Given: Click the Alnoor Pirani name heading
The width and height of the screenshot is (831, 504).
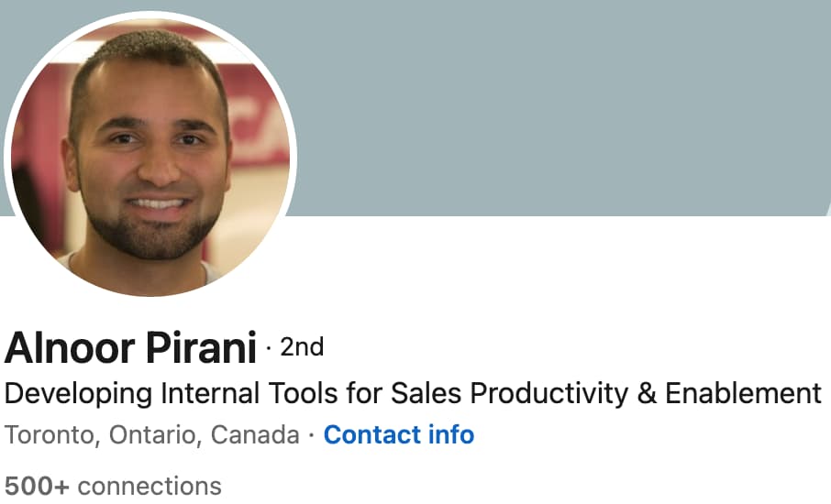Looking at the screenshot, I should pyautogui.click(x=130, y=348).
